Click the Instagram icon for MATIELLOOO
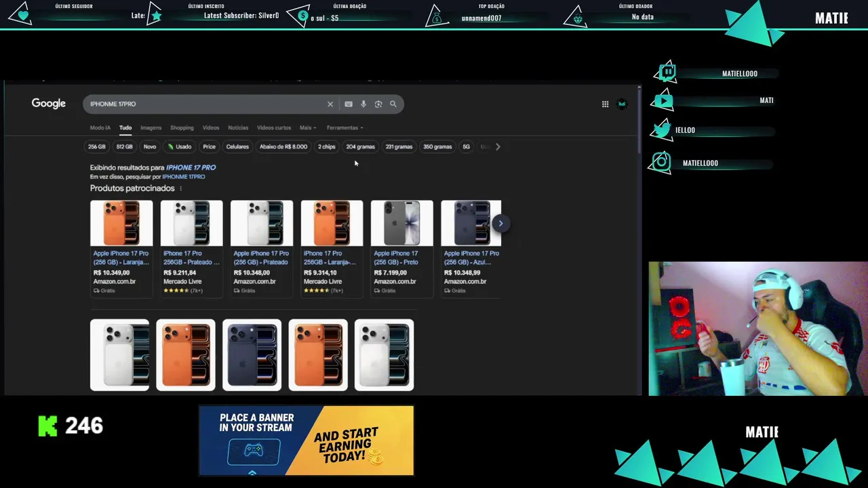The width and height of the screenshot is (868, 488). point(661,162)
